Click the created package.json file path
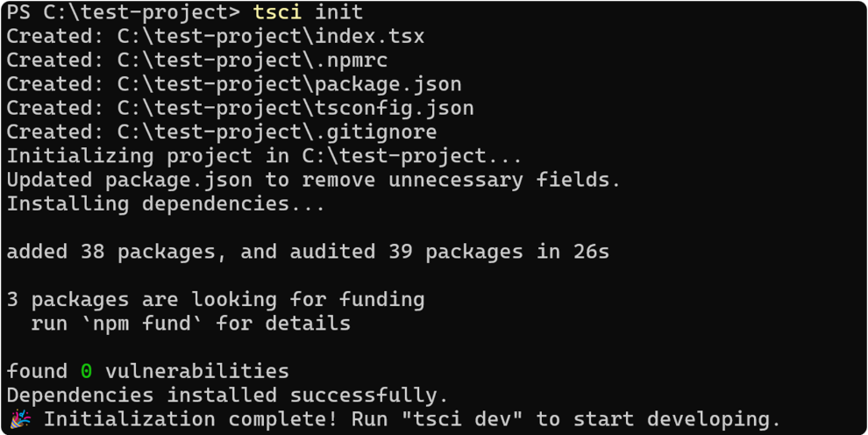Image resolution: width=868 pixels, height=435 pixels. coord(289,84)
